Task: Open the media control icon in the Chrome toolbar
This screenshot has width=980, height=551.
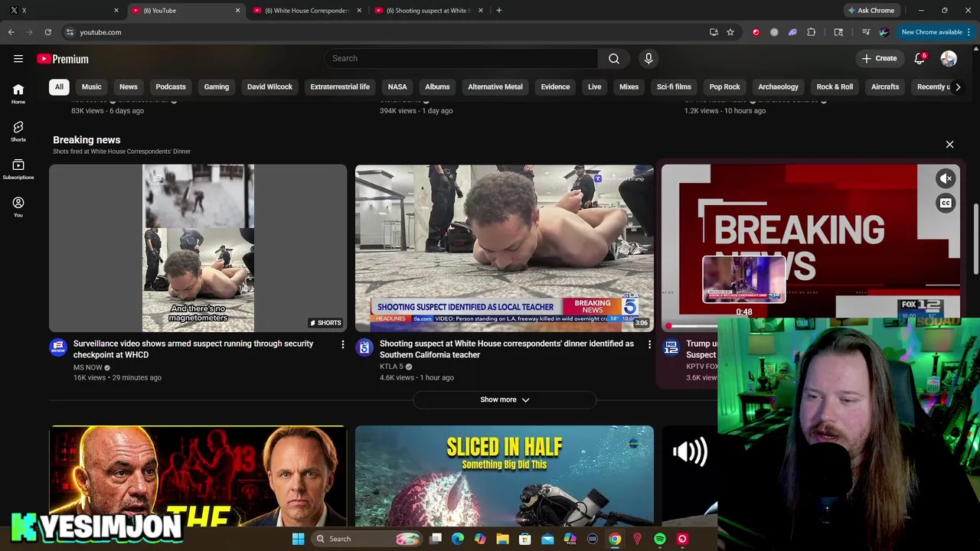Action: coord(866,32)
